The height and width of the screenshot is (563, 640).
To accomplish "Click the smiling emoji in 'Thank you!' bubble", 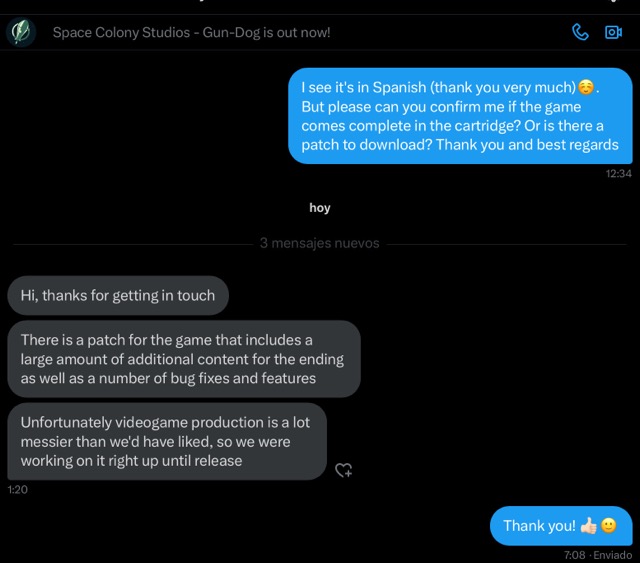I will click(609, 525).
